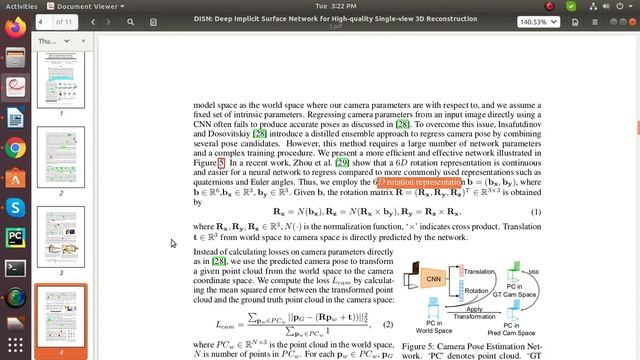Open zoom level dropdown showing 140.53%
The image size is (640, 360).
coord(538,22)
